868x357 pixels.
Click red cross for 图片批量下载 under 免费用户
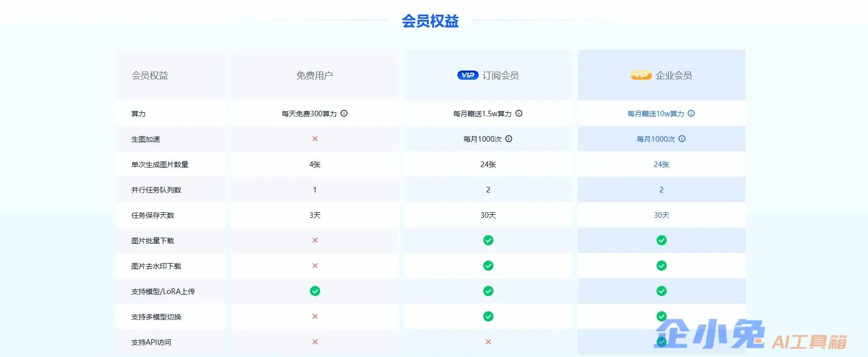(315, 240)
